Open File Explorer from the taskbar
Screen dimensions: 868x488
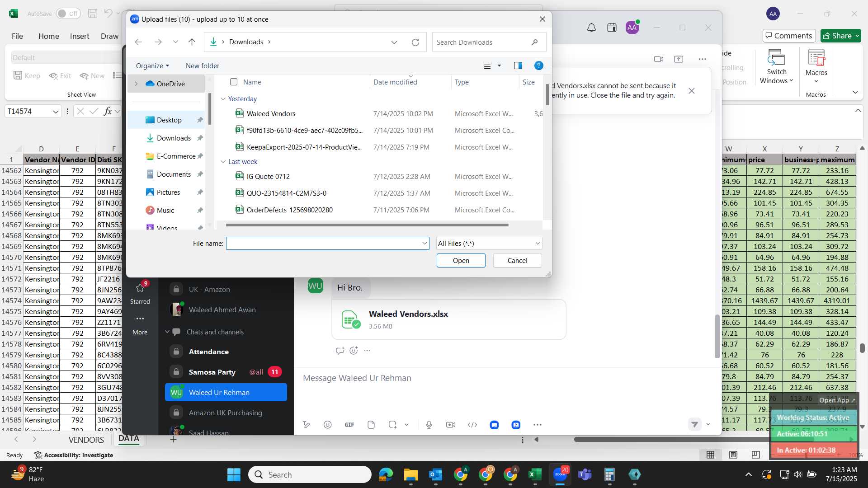point(410,474)
